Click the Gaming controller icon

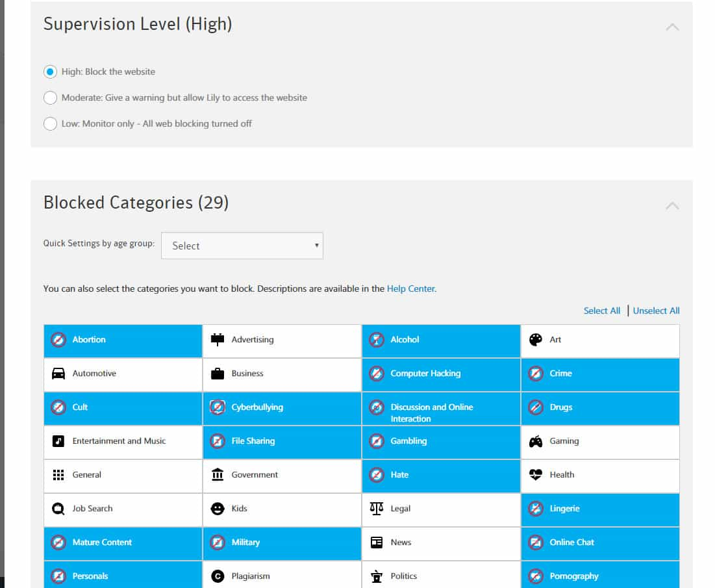[x=536, y=441]
